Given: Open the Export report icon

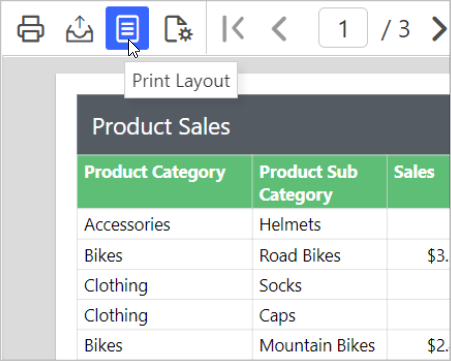Looking at the screenshot, I should pos(79,29).
